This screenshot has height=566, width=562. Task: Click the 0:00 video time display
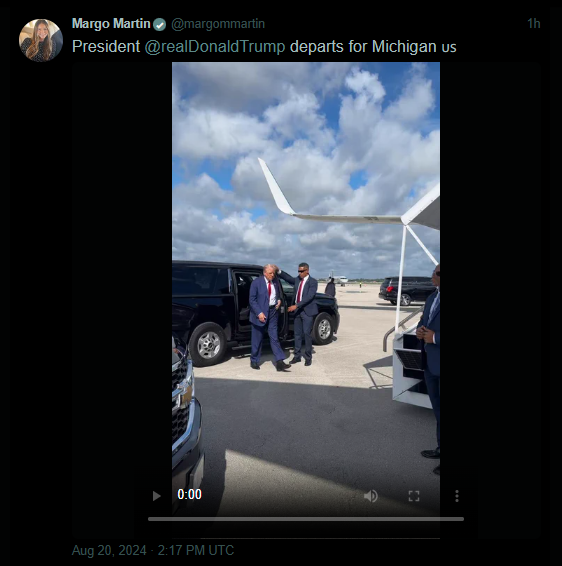pos(189,494)
